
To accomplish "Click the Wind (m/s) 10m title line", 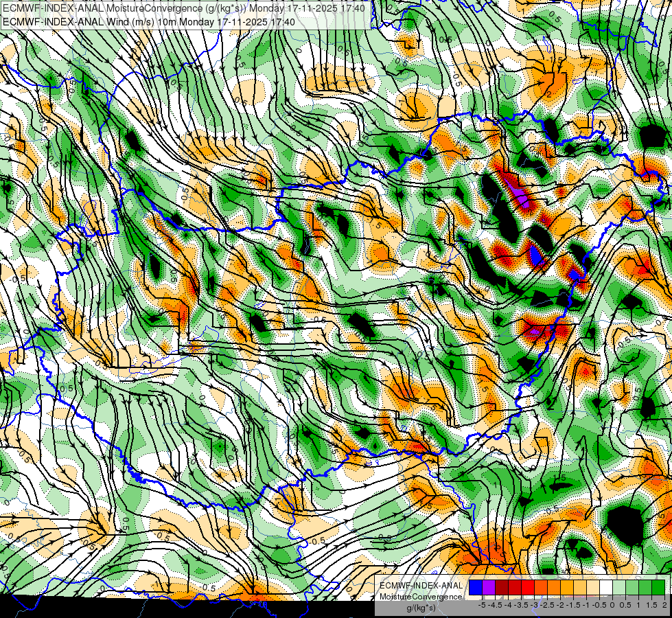I will point(149,21).
